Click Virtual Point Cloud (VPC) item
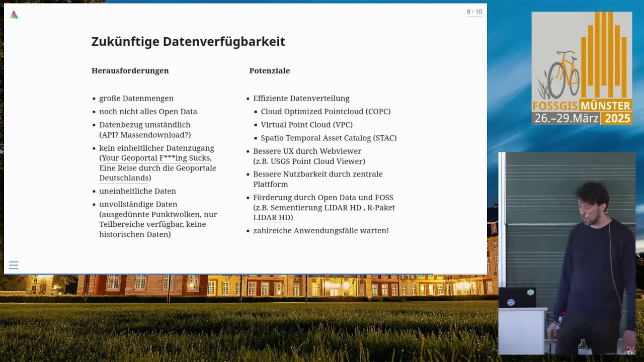Viewport: 644px width, 362px height. (306, 125)
